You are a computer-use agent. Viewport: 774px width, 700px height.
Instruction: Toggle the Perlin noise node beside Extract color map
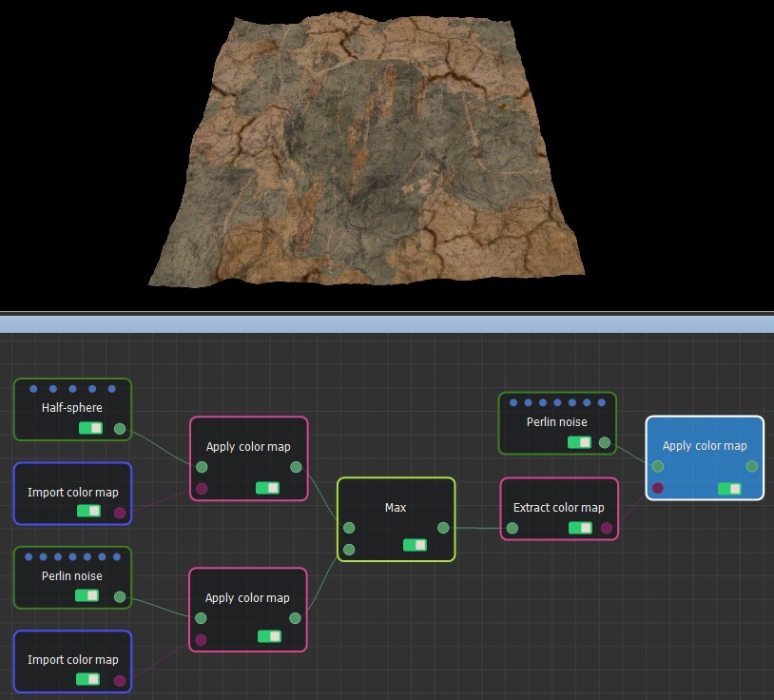click(x=579, y=442)
